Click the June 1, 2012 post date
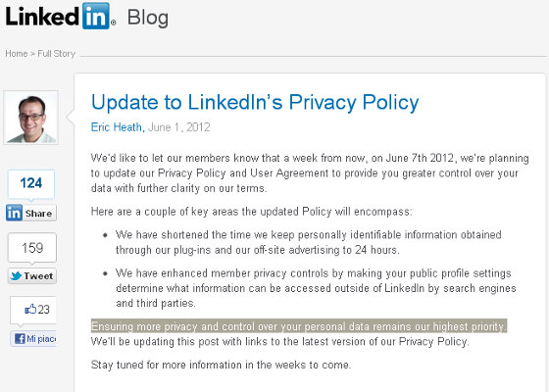The width and height of the screenshot is (549, 392). coord(178,127)
